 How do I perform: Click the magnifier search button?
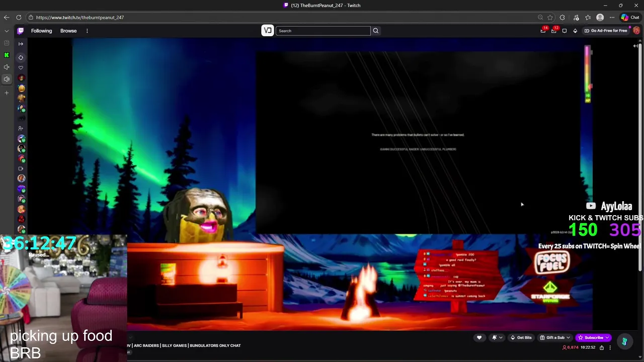[x=375, y=31]
